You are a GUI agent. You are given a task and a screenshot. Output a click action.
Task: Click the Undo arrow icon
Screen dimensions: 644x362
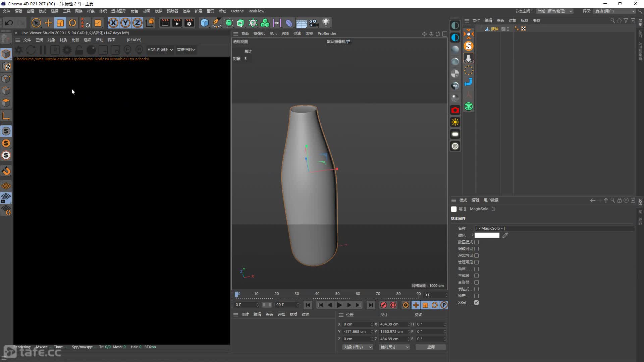tap(9, 23)
